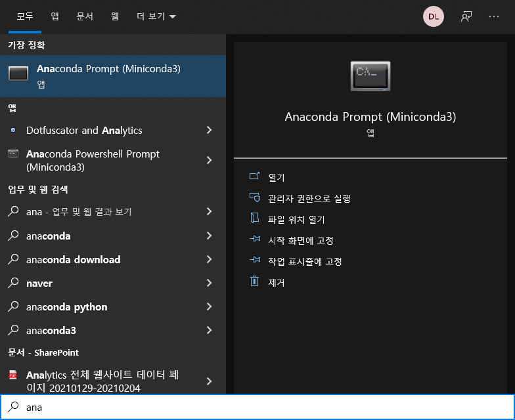Switch to the 웹 tab
This screenshot has width=515, height=420.
[x=114, y=16]
